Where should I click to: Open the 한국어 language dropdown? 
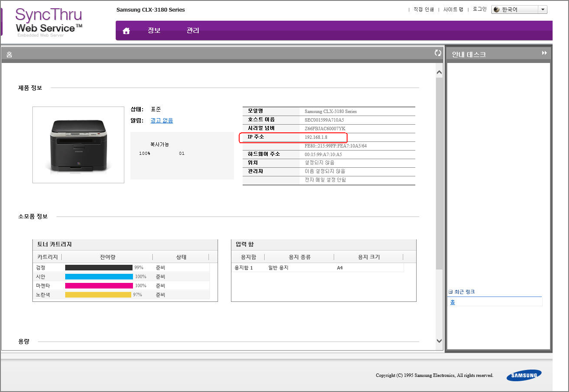pyautogui.click(x=519, y=9)
